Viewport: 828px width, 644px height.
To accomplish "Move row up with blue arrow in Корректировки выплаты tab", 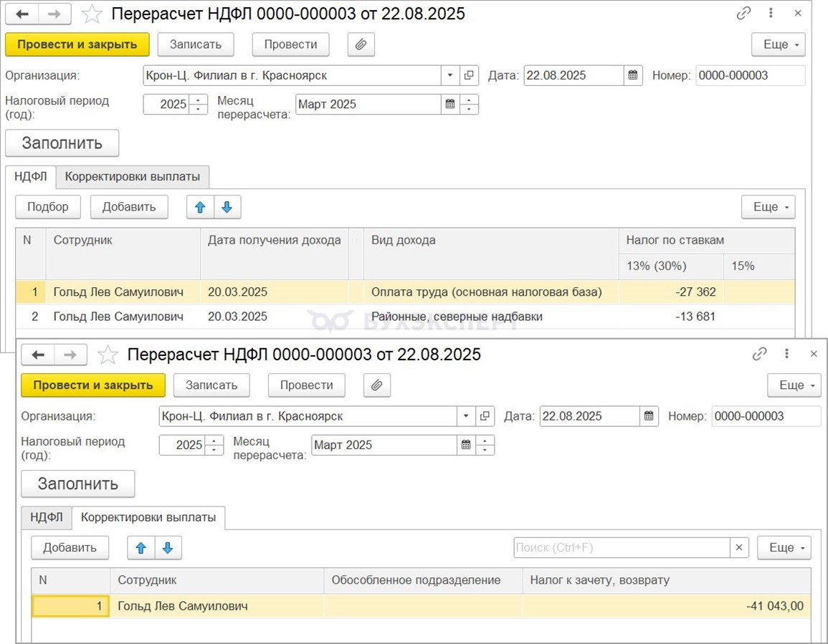I will click(x=141, y=548).
